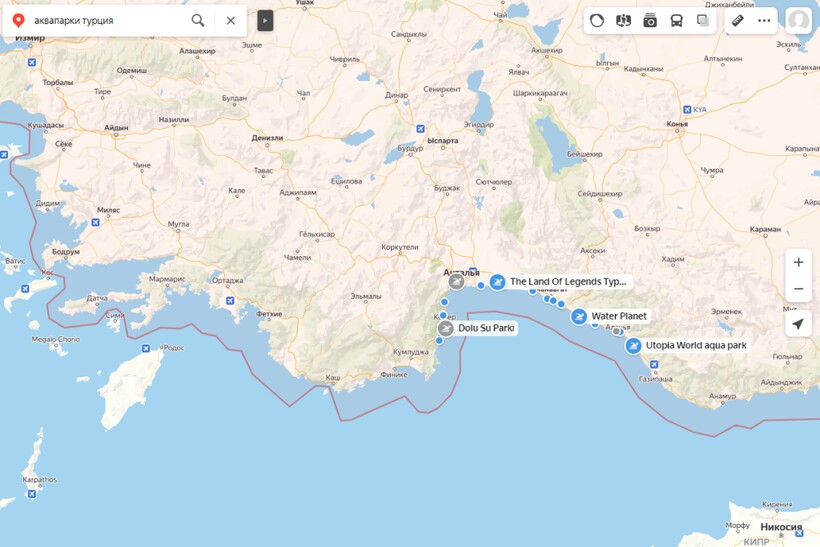Image resolution: width=820 pixels, height=547 pixels.
Task: Zoom out with the minus button
Action: point(798,289)
